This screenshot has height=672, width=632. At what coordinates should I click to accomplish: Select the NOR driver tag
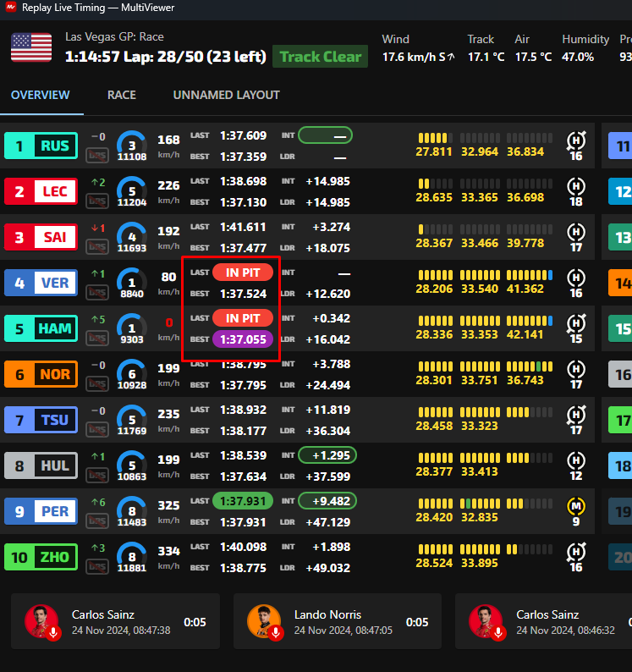pyautogui.click(x=41, y=375)
